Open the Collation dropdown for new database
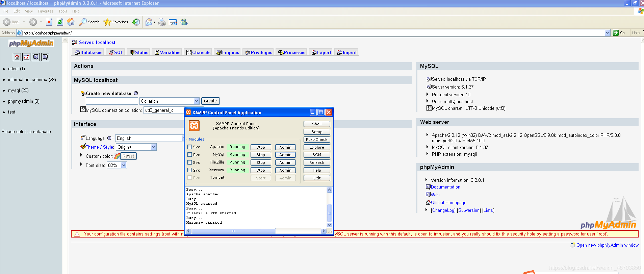Image resolution: width=644 pixels, height=274 pixels. point(170,101)
